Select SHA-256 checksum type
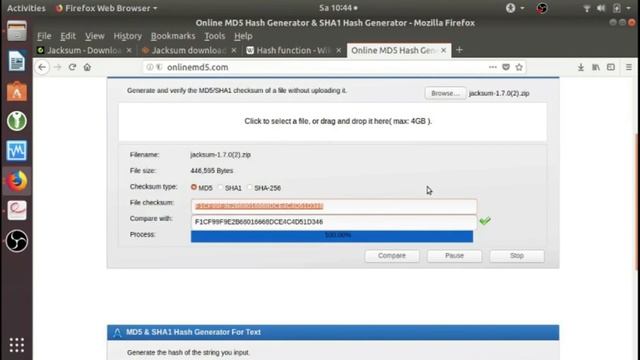Screen dimensions: 640x360 tap(249, 187)
